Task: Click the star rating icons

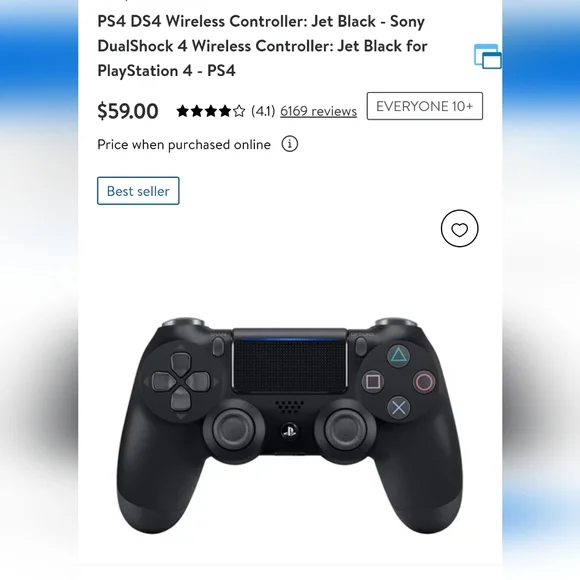Action: pos(210,111)
